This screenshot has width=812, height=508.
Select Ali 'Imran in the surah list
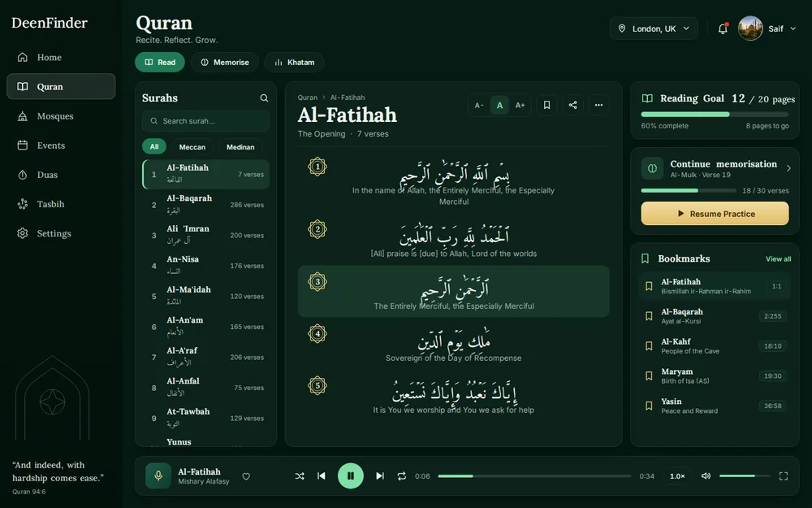pos(205,235)
